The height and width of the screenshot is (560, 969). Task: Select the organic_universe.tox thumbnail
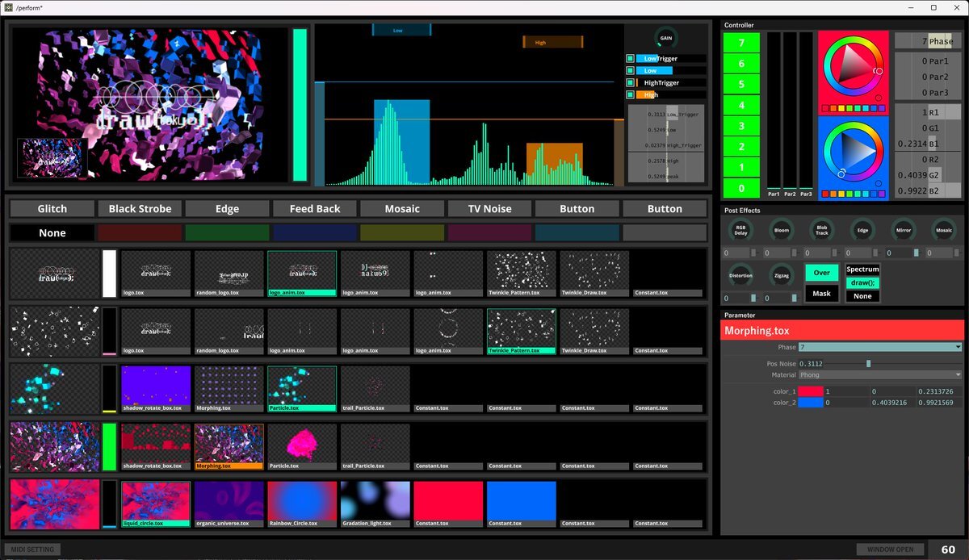229,500
